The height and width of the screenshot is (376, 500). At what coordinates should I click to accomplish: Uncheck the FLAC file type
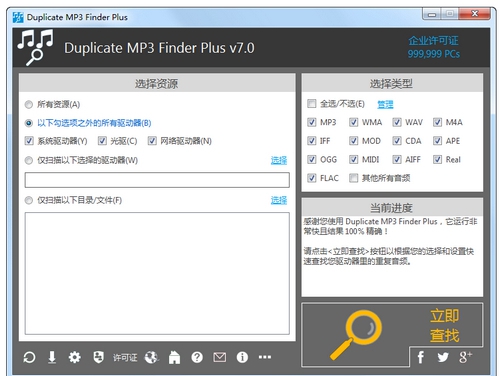pos(312,178)
